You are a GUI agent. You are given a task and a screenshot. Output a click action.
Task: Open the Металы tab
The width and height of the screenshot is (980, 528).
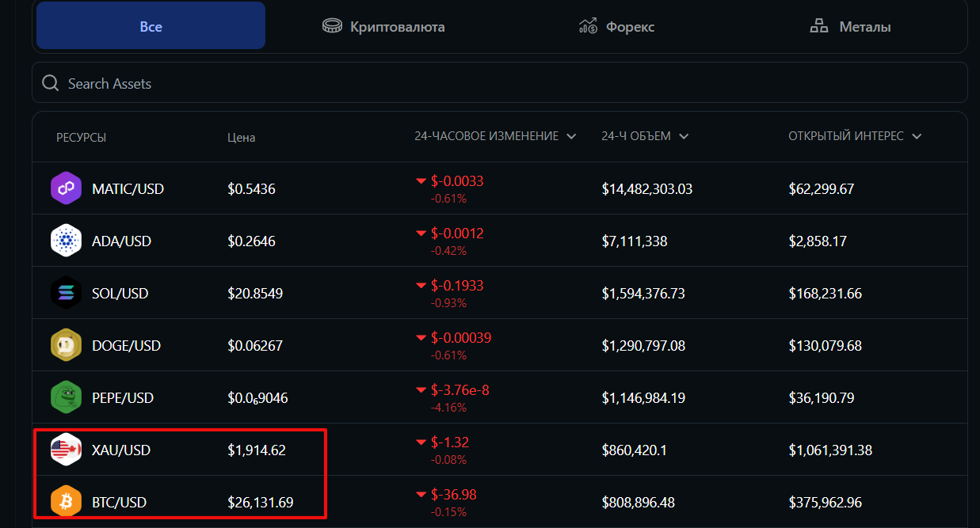click(x=850, y=26)
